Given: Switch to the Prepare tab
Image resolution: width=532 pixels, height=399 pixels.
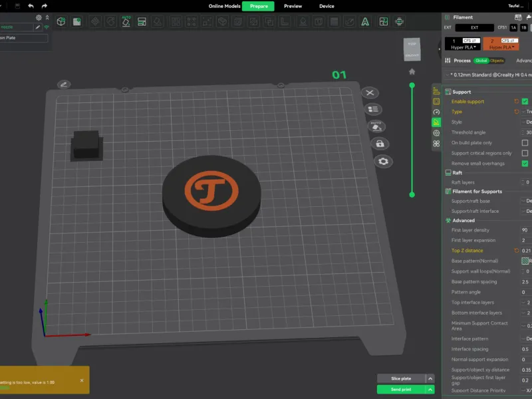Looking at the screenshot, I should click(259, 6).
